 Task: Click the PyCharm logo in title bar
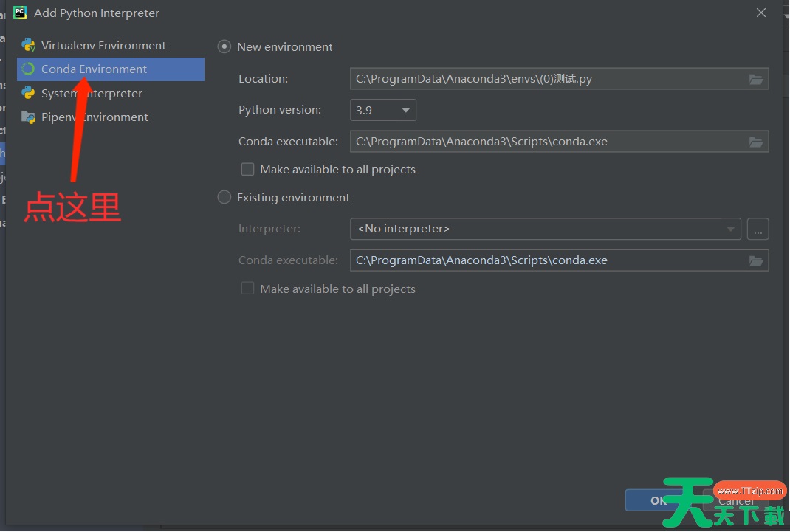(x=20, y=13)
